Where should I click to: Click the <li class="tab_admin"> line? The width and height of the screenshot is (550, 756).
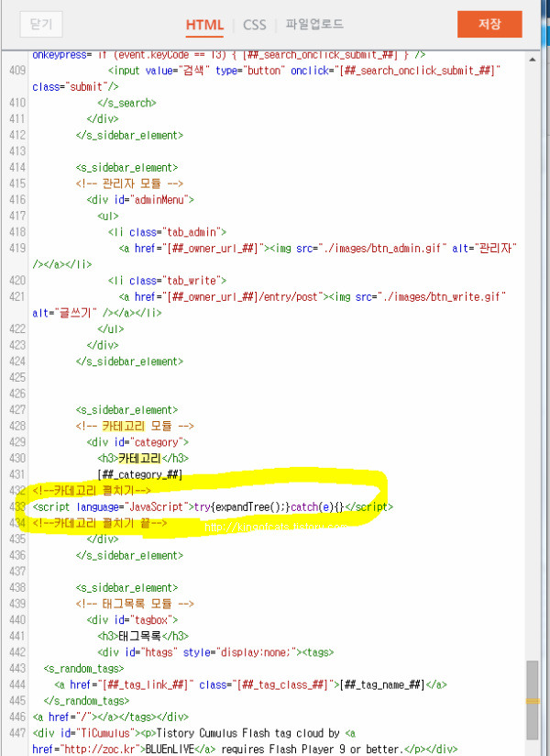tap(167, 232)
